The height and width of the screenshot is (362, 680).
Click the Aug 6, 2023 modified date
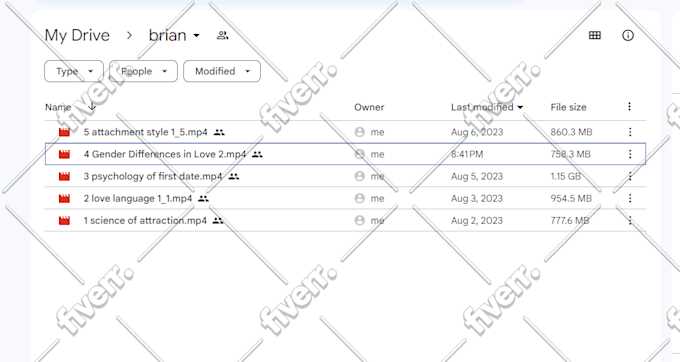(477, 132)
